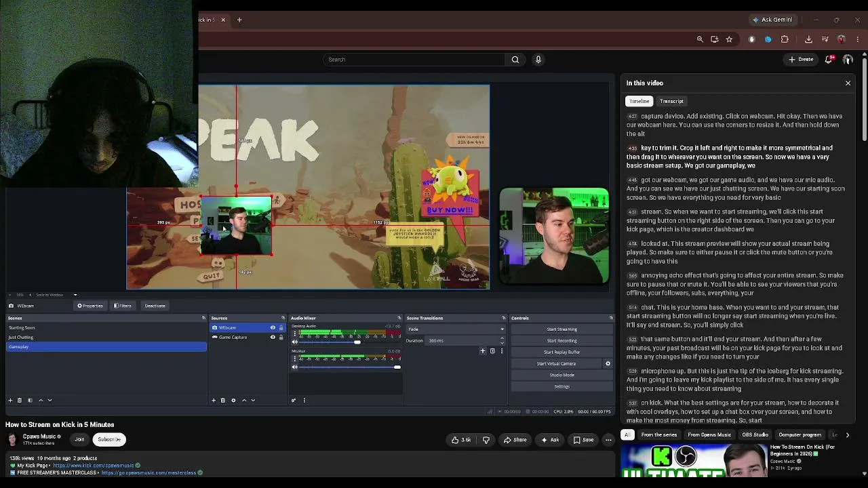Open a new browser tab
This screenshot has width=868, height=488.
coord(239,20)
